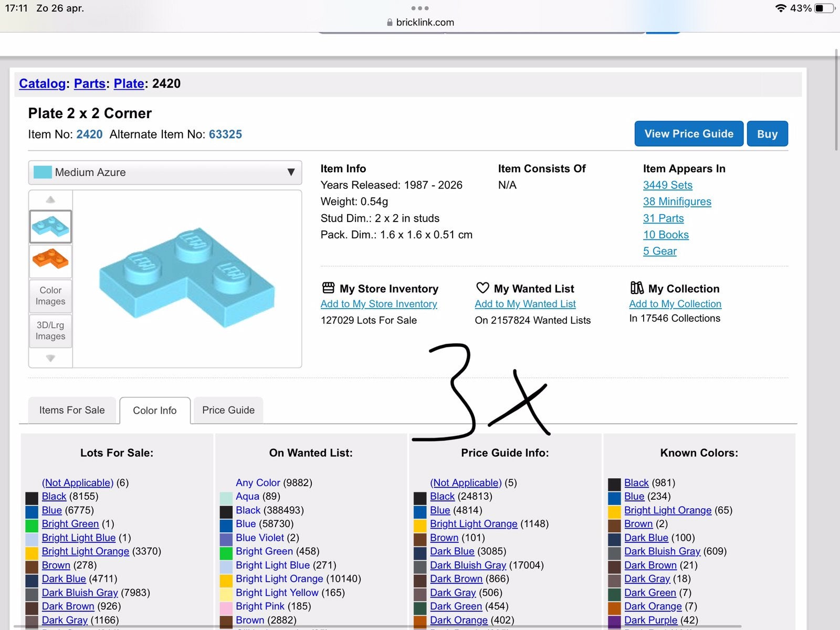This screenshot has width=840, height=630.
Task: Click the My Collection books icon
Action: (637, 288)
